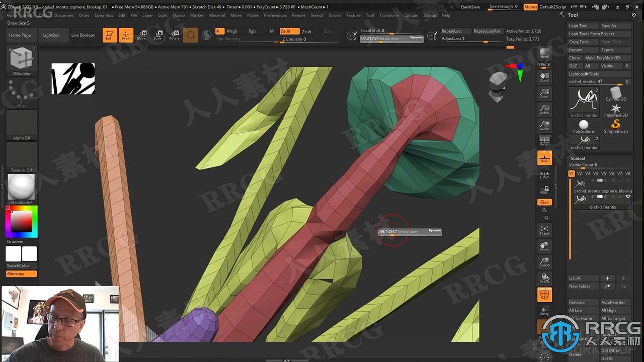644x362 pixels.
Task: Open the Preferences menu
Action: pos(275,16)
